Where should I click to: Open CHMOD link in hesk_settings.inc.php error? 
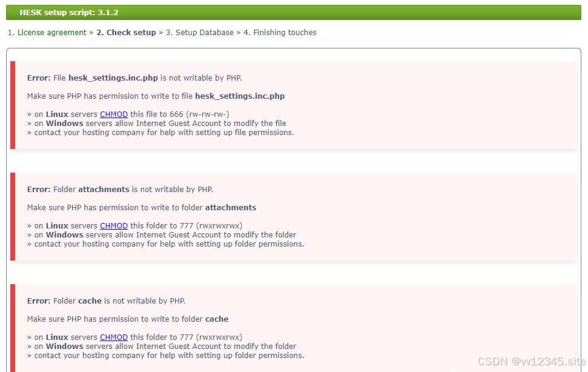point(114,115)
